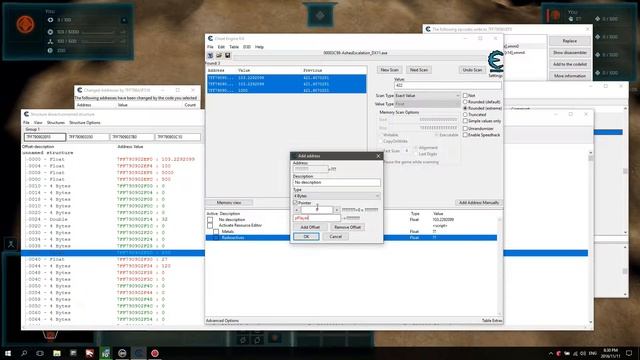This screenshot has width=640, height=360.
Task: Click the right arrow beside the offset field
Action: (336, 210)
